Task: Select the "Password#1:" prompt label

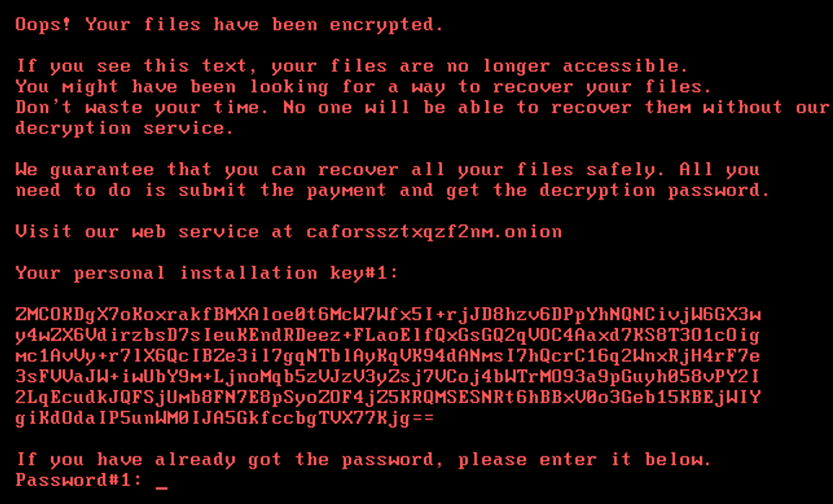Action: [78, 480]
